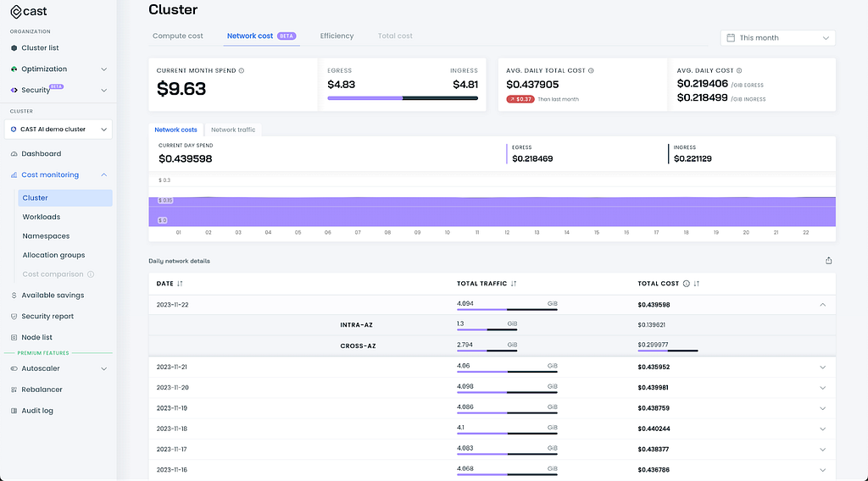The width and height of the screenshot is (868, 481).
Task: Click the calendar icon in date picker
Action: [x=731, y=37]
